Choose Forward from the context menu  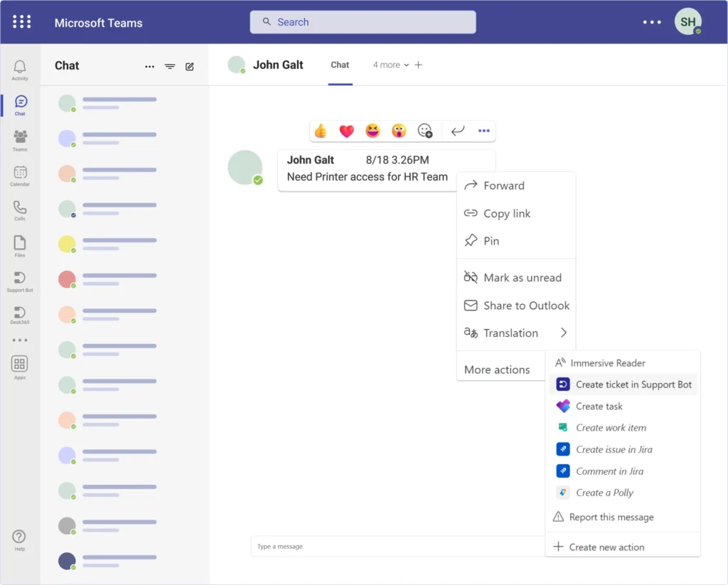pos(503,186)
